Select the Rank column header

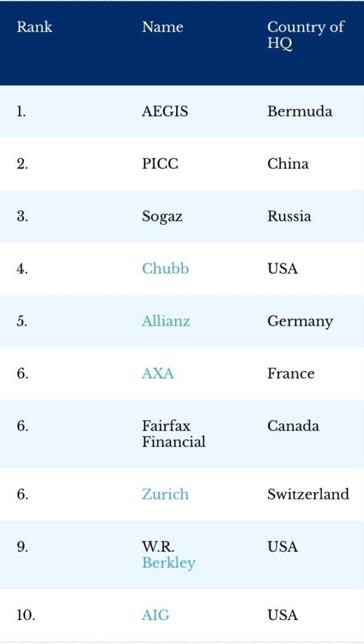pyautogui.click(x=35, y=27)
